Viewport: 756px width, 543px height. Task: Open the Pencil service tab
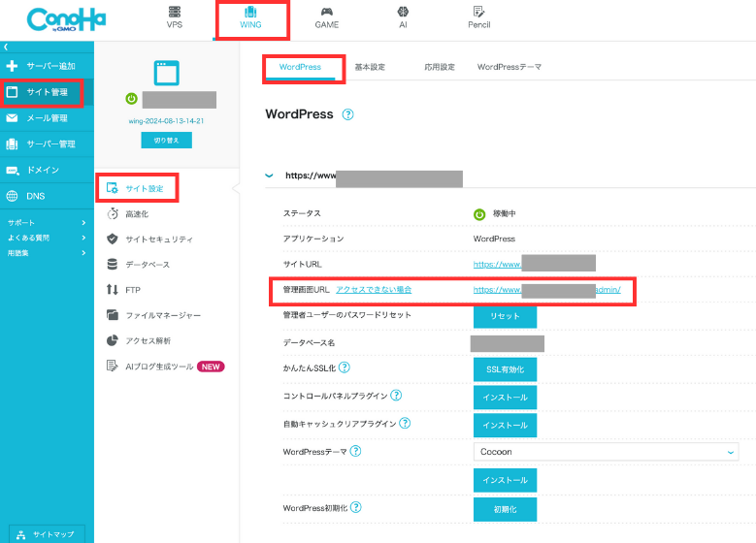[x=478, y=17]
